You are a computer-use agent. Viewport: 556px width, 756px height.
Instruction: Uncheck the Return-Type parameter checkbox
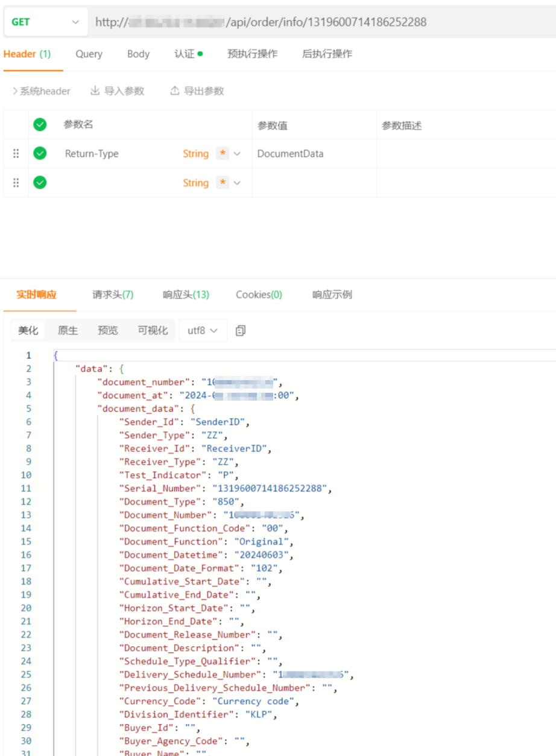[40, 154]
